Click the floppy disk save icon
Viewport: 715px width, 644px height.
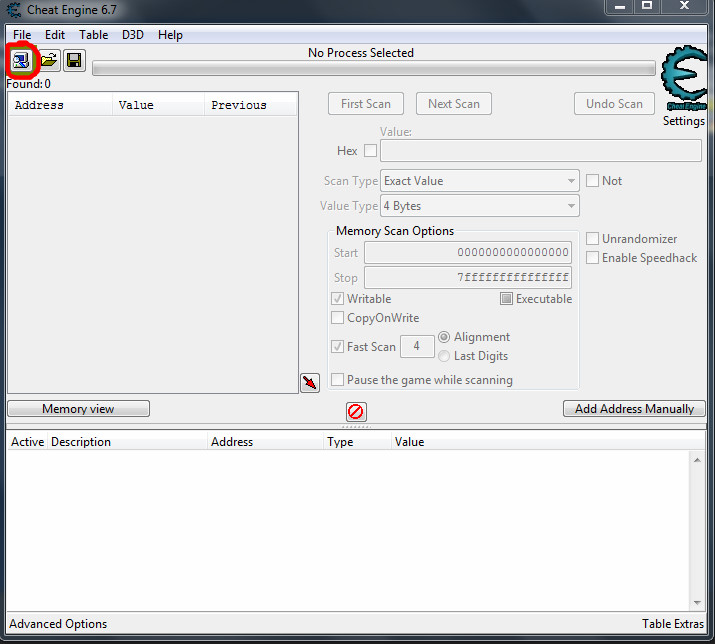[x=74, y=60]
